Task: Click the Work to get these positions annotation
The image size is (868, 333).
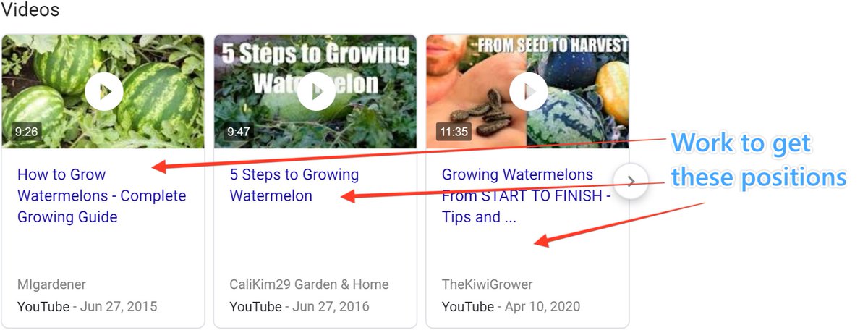Action: 759,160
